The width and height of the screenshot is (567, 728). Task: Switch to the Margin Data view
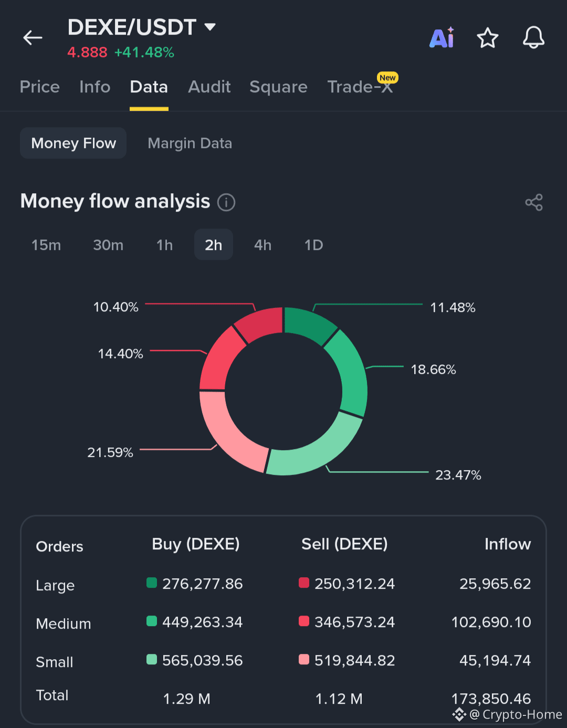click(x=190, y=143)
